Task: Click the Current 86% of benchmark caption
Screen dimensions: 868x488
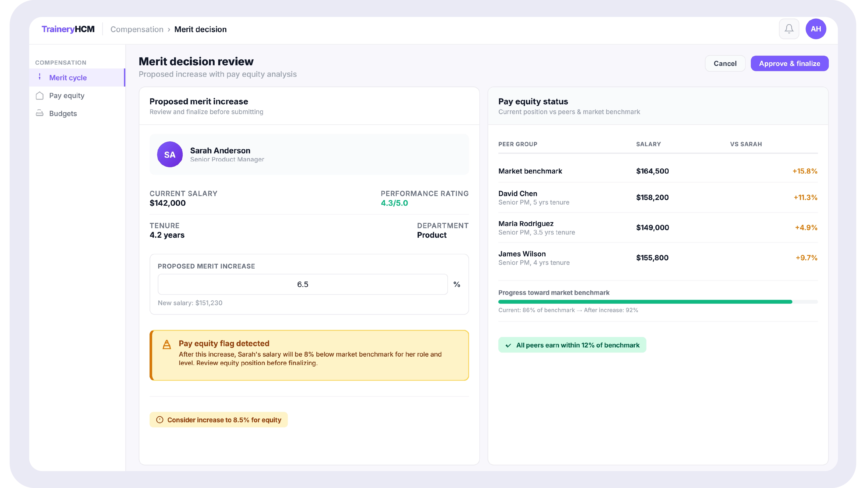Action: (x=568, y=310)
